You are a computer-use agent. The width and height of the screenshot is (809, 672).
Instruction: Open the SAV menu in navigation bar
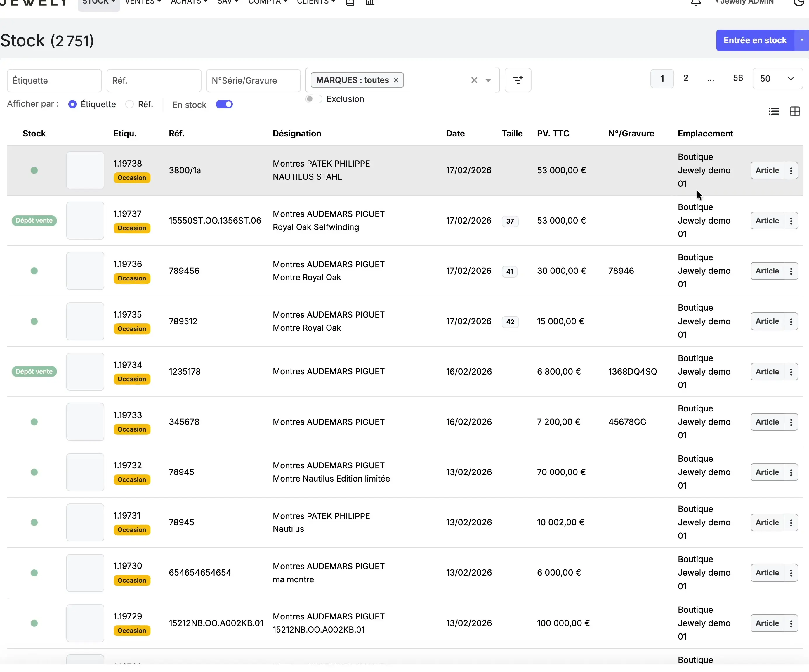click(228, 2)
